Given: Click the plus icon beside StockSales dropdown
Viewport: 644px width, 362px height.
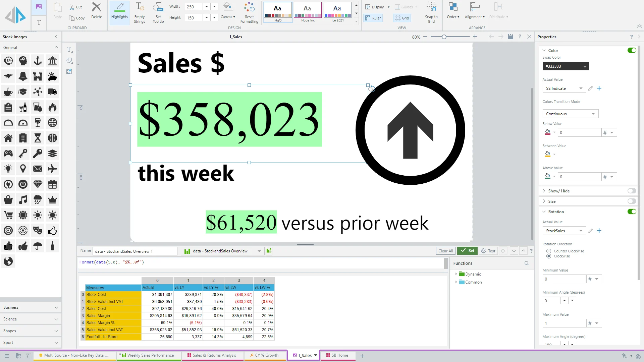Looking at the screenshot, I should pos(599,231).
